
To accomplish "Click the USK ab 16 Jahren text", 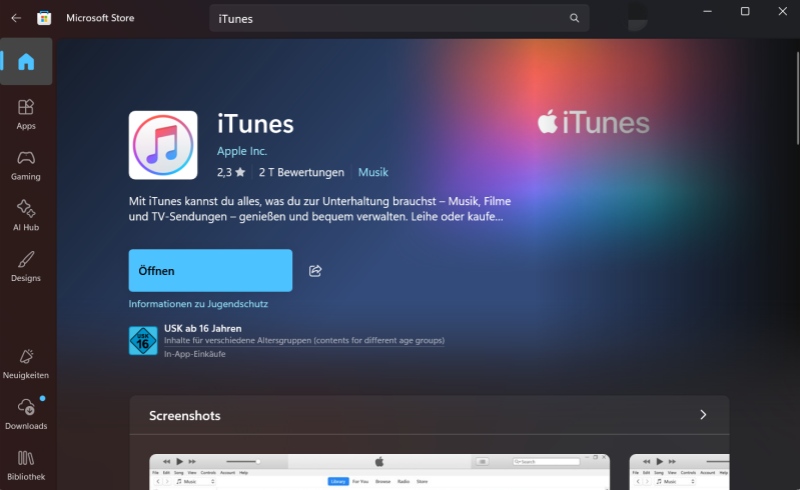I will point(203,329).
